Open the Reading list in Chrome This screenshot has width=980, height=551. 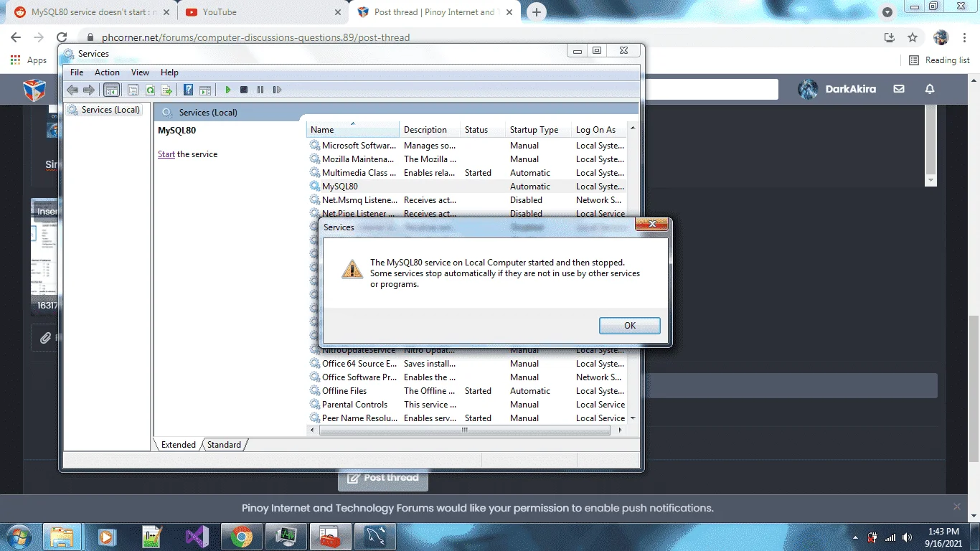pyautogui.click(x=939, y=60)
